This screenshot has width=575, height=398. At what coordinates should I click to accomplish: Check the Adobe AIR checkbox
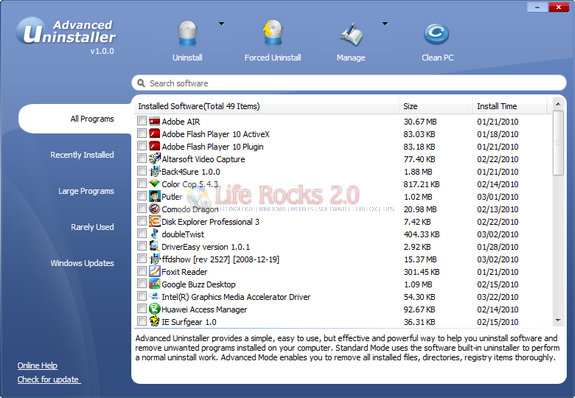coord(142,121)
